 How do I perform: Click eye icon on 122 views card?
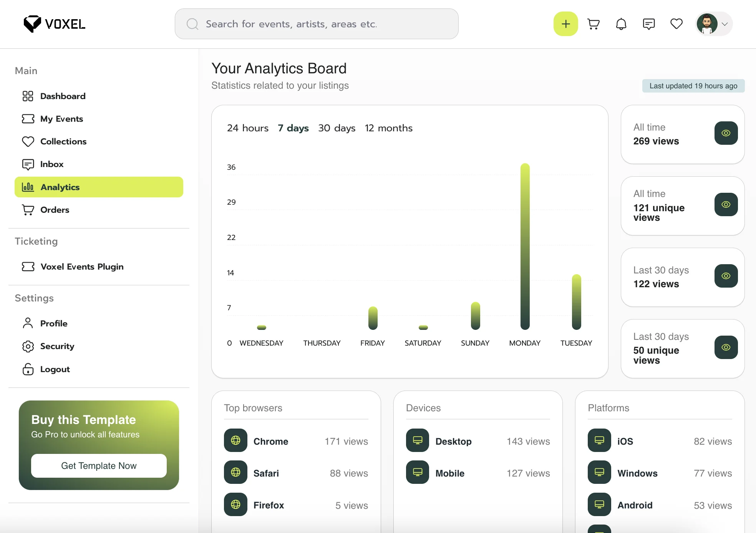point(726,276)
